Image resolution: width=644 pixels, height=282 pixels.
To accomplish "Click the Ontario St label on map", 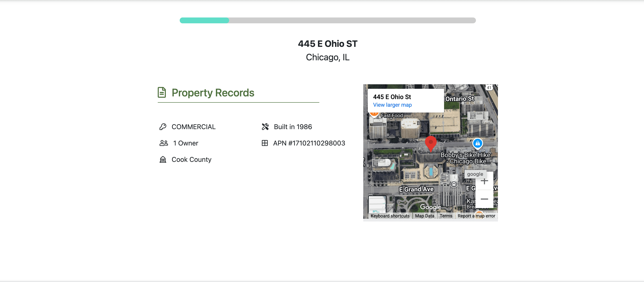I will point(460,99).
